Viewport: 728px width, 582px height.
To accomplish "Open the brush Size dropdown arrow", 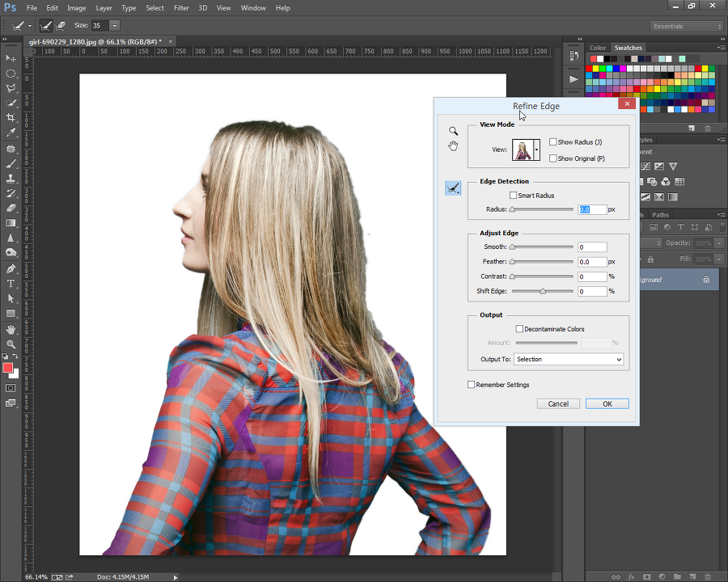I will click(x=114, y=26).
